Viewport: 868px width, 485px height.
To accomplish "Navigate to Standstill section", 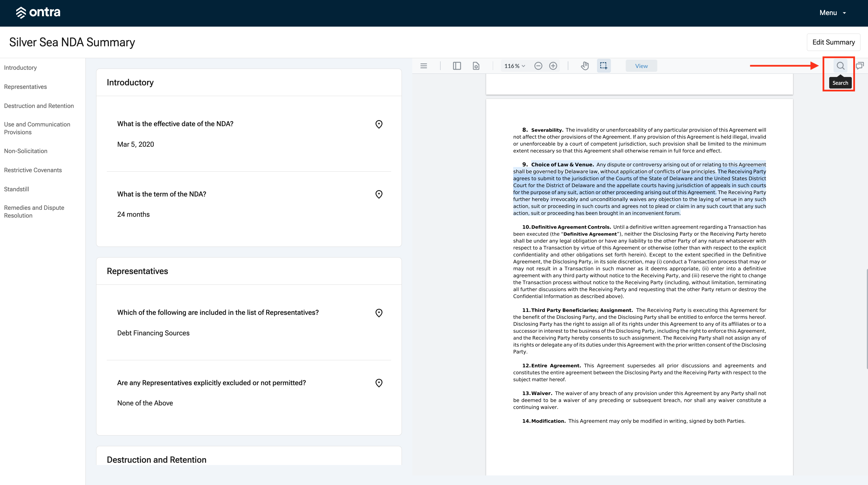I will tap(17, 189).
